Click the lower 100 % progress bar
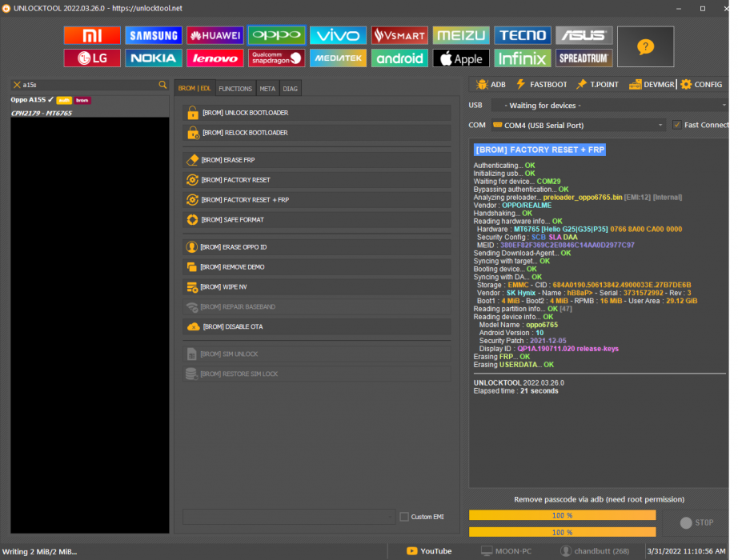 [x=563, y=532]
